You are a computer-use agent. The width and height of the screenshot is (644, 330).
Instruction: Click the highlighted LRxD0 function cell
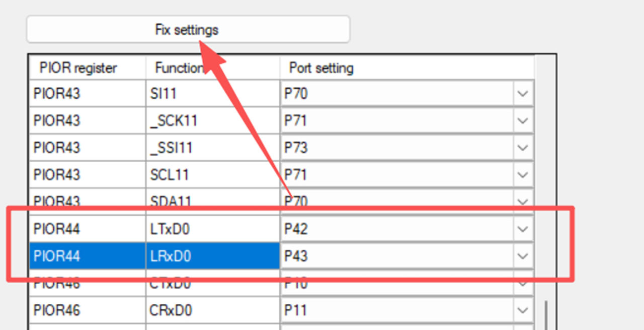coord(212,256)
